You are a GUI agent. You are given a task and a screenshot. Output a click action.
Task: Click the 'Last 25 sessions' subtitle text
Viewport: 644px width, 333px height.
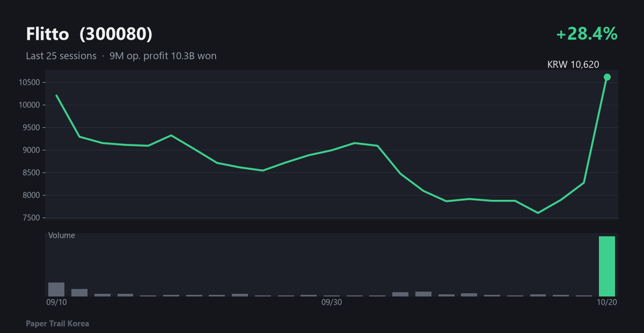(61, 56)
